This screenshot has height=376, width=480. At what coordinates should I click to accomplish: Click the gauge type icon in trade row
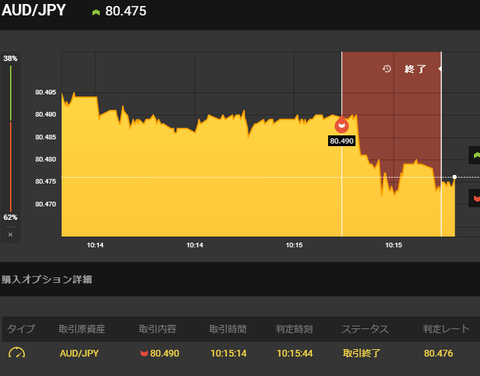point(17,353)
